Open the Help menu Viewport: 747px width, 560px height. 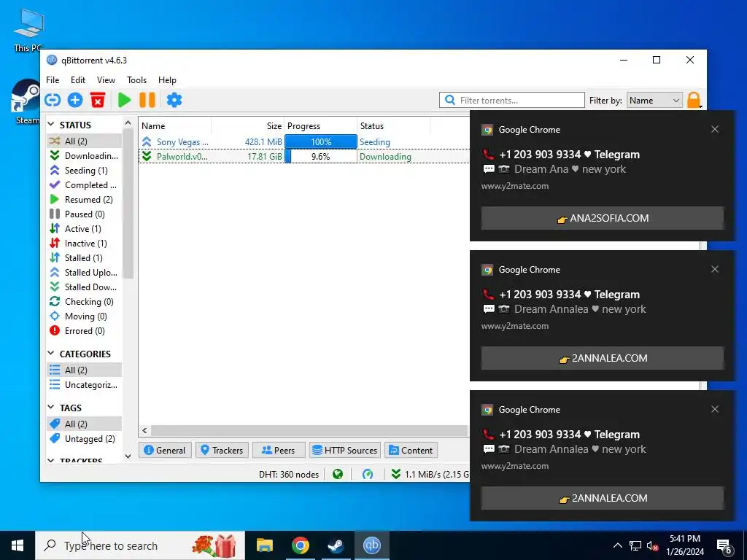(167, 80)
